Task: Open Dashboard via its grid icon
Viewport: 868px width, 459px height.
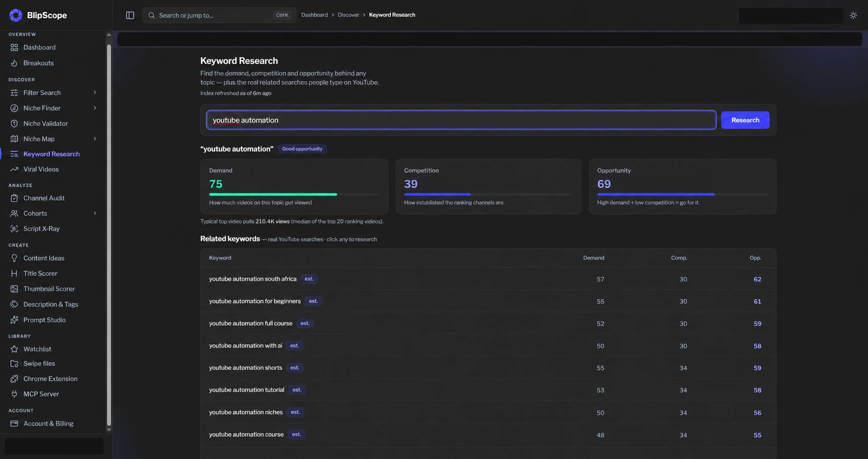Action: 14,47
